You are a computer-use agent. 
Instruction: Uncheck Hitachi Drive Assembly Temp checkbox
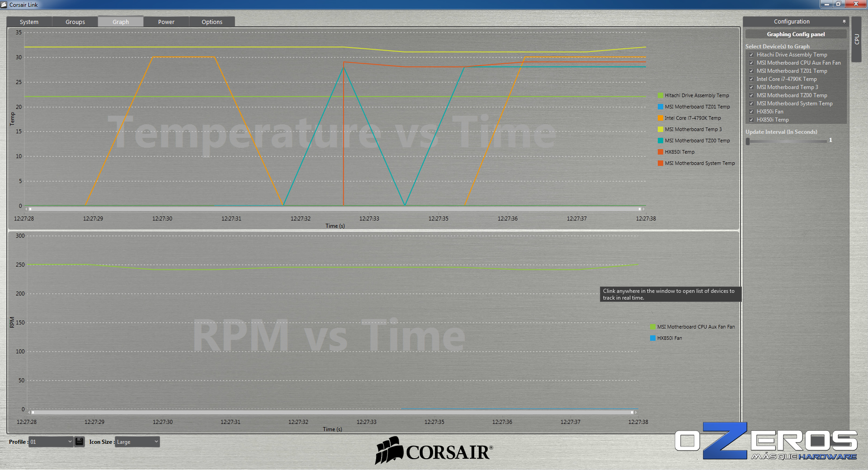pyautogui.click(x=751, y=55)
